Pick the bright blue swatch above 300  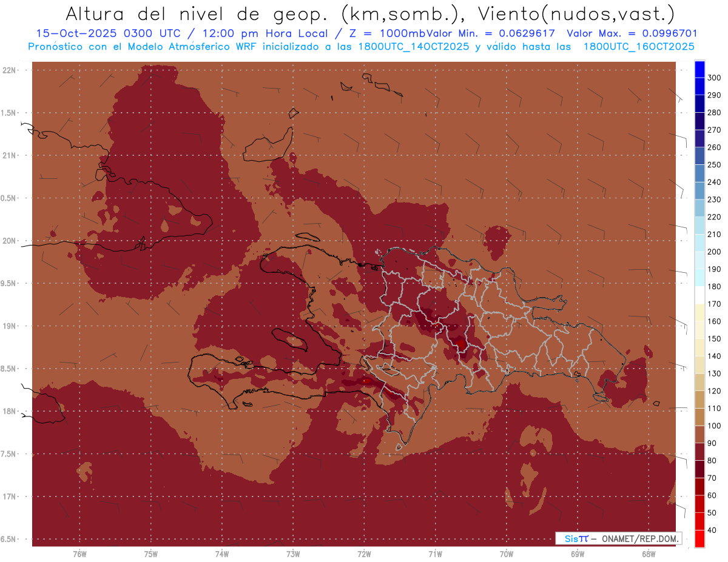tap(699, 69)
